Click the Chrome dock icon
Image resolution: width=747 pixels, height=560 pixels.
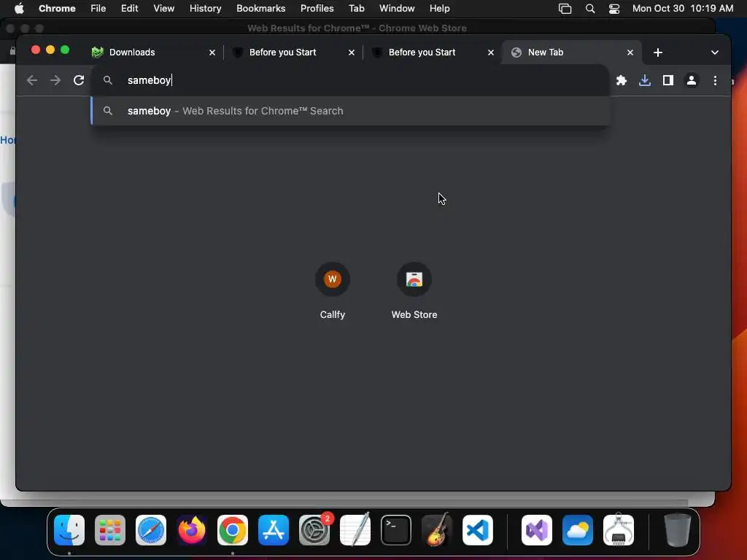(233, 530)
